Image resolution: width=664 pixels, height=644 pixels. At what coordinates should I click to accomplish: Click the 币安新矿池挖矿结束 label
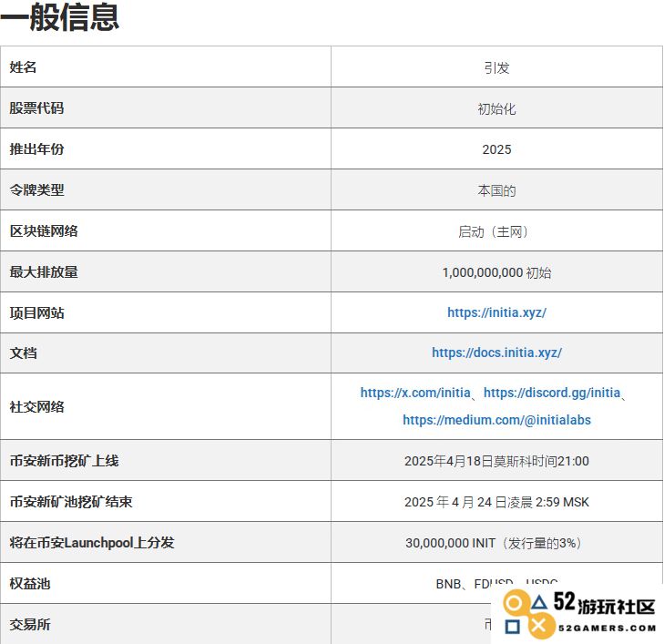point(71,501)
